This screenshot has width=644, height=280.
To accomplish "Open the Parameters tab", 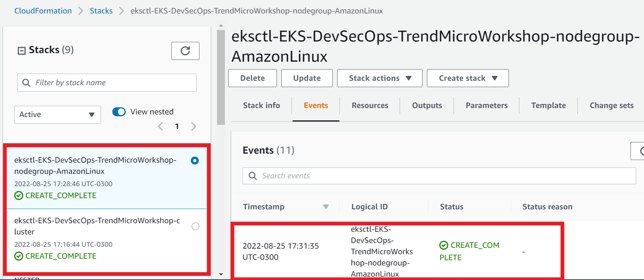I will [x=486, y=105].
